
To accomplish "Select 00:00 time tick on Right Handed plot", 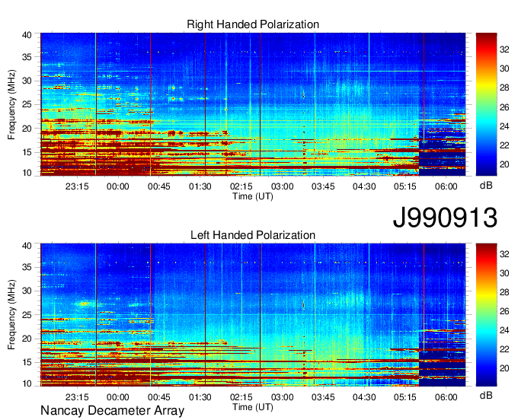I will click(x=118, y=186).
